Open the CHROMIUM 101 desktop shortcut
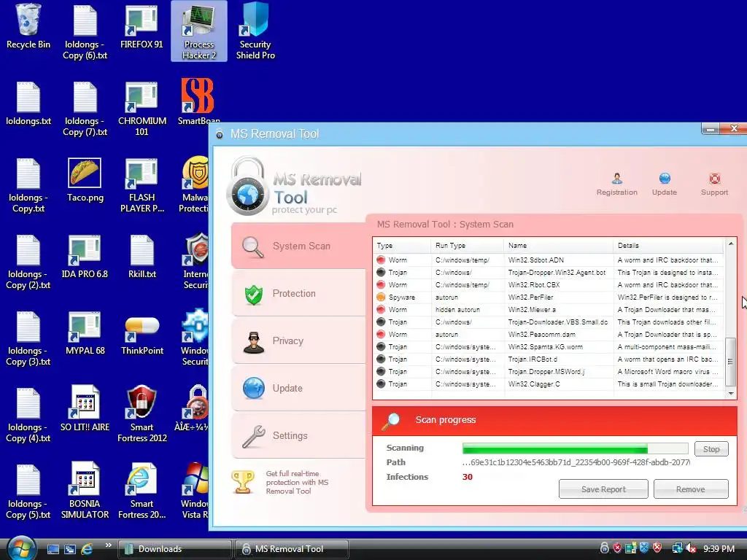 click(x=142, y=109)
